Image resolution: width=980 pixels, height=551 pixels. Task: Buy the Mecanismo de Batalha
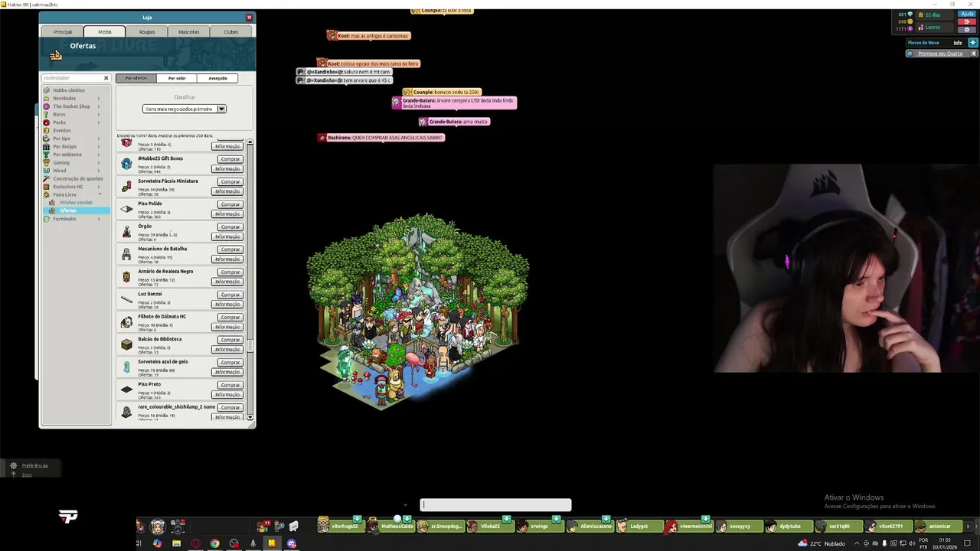[x=230, y=249]
